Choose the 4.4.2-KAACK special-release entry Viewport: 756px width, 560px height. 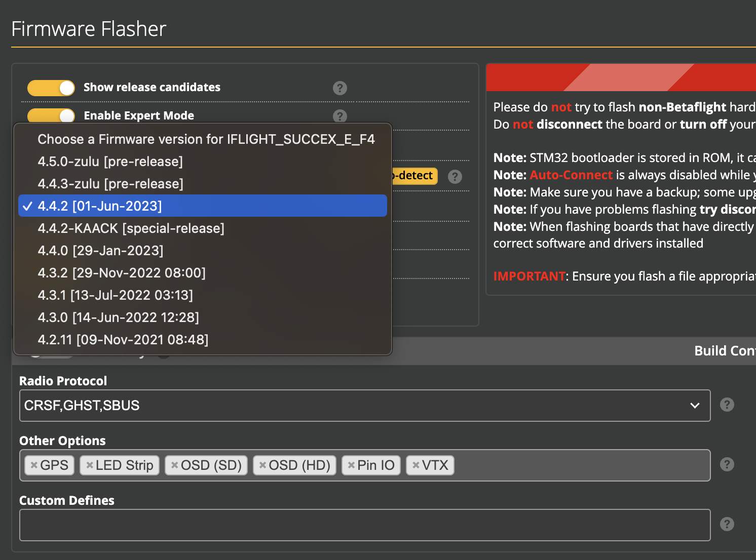131,228
